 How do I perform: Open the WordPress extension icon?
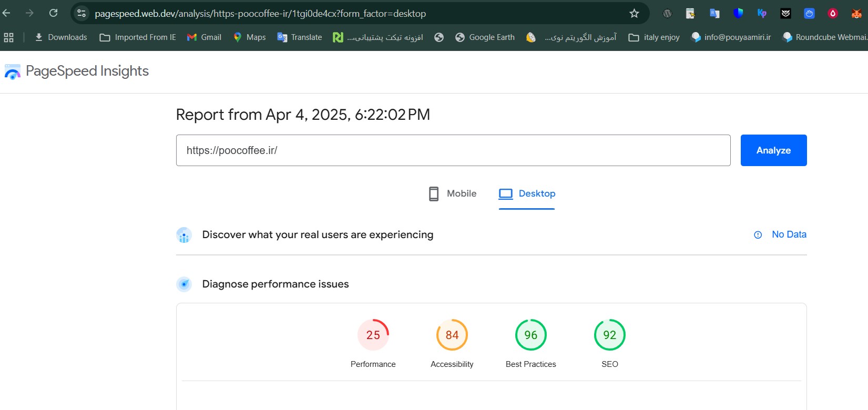tap(667, 14)
